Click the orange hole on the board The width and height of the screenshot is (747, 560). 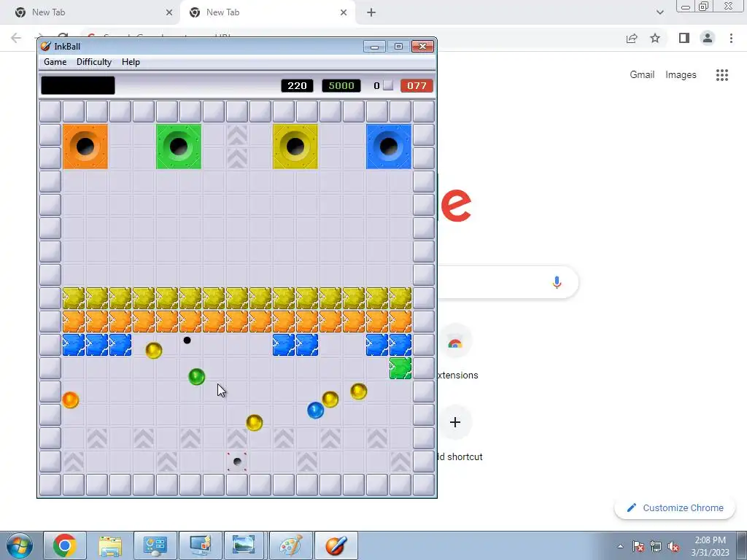click(x=85, y=147)
